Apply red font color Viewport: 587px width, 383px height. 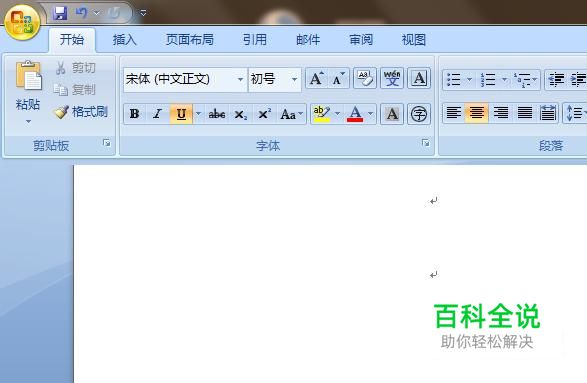point(355,114)
